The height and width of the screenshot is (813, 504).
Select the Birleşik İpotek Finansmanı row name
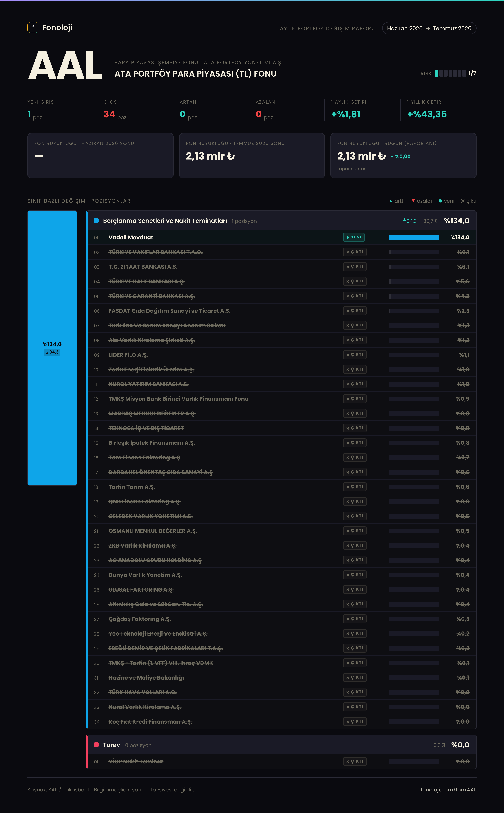152,443
